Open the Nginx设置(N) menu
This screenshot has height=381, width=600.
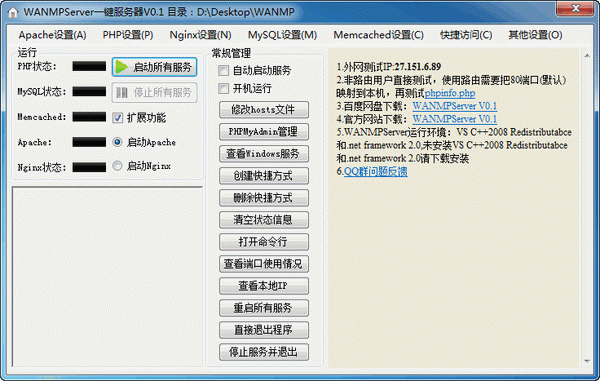(201, 35)
